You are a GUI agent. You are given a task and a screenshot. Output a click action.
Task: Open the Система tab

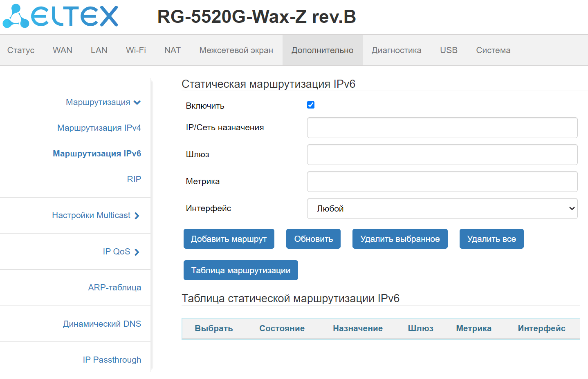[x=493, y=50]
